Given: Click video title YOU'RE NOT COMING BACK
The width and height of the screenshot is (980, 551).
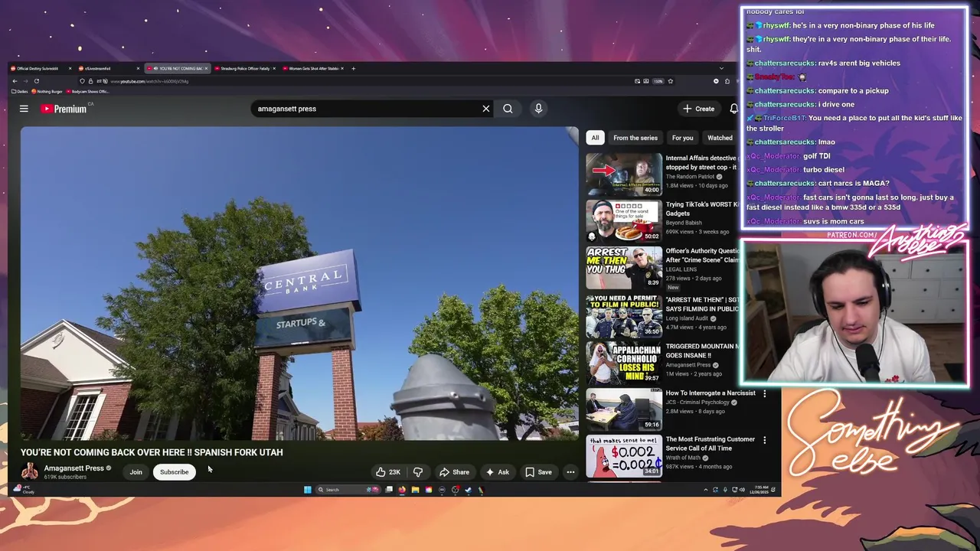Looking at the screenshot, I should [152, 452].
